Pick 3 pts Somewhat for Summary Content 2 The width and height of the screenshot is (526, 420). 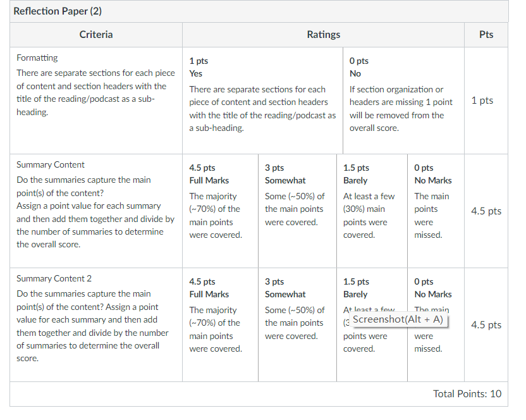click(x=297, y=324)
